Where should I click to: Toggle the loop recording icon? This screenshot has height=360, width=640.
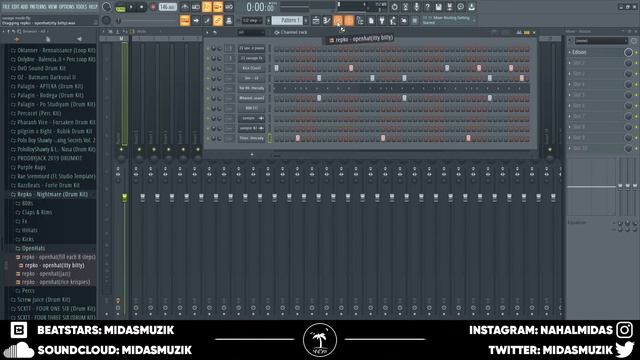tap(229, 7)
